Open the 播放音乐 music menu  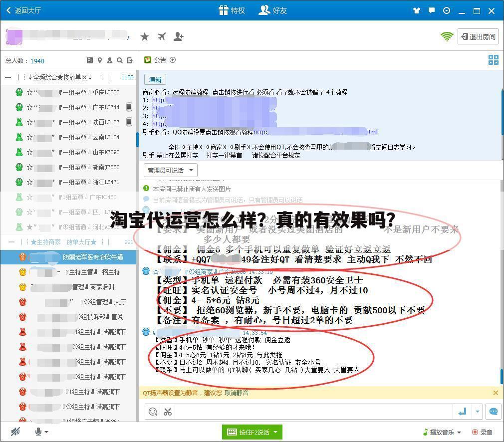click(x=442, y=433)
